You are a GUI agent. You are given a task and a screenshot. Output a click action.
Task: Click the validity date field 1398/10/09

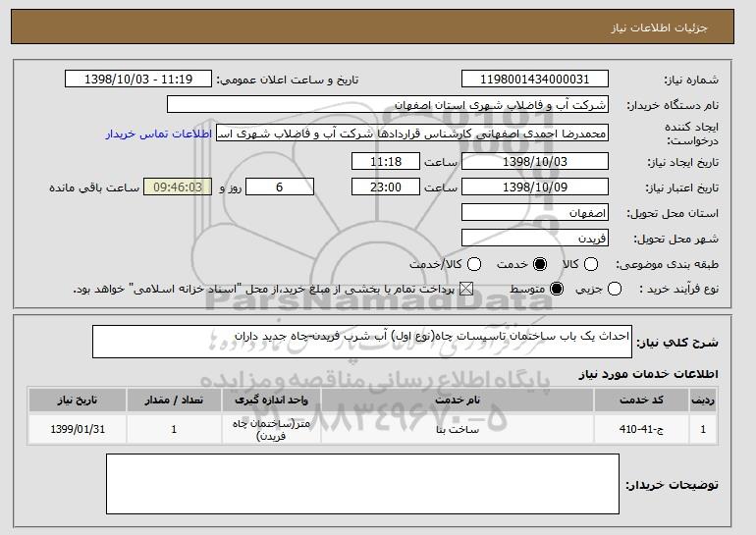point(535,187)
